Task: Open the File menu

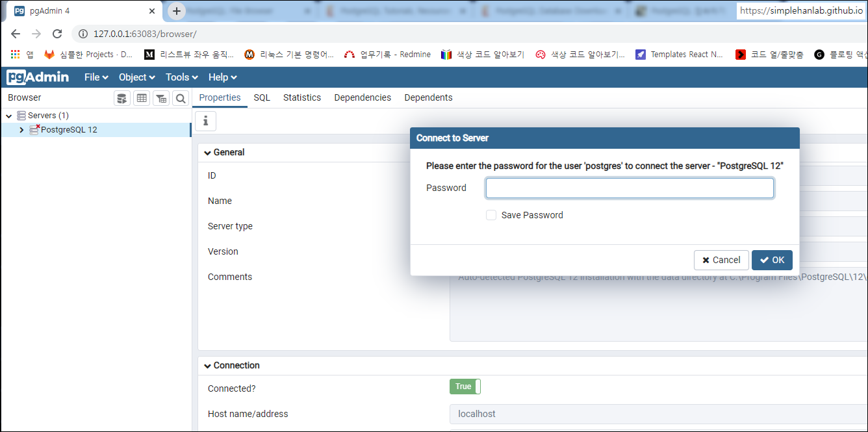Action: (96, 77)
